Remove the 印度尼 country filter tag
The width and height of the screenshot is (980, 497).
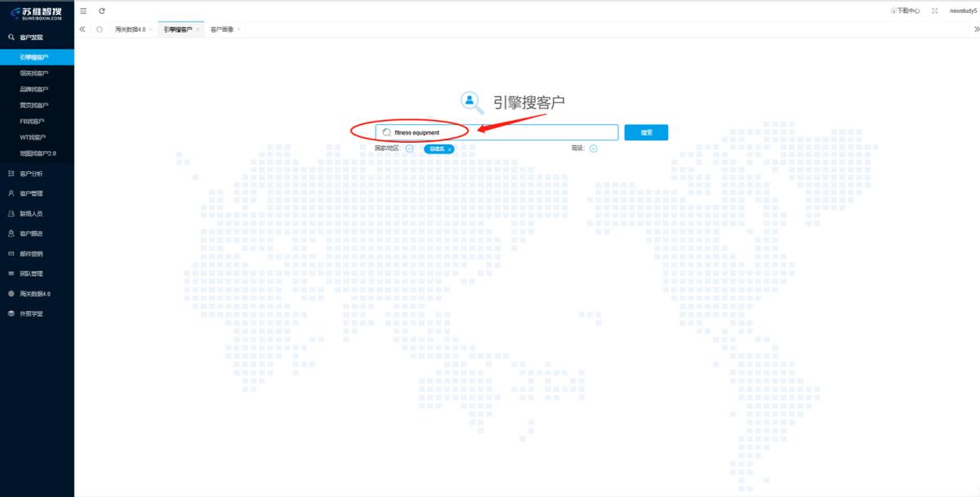pos(451,149)
